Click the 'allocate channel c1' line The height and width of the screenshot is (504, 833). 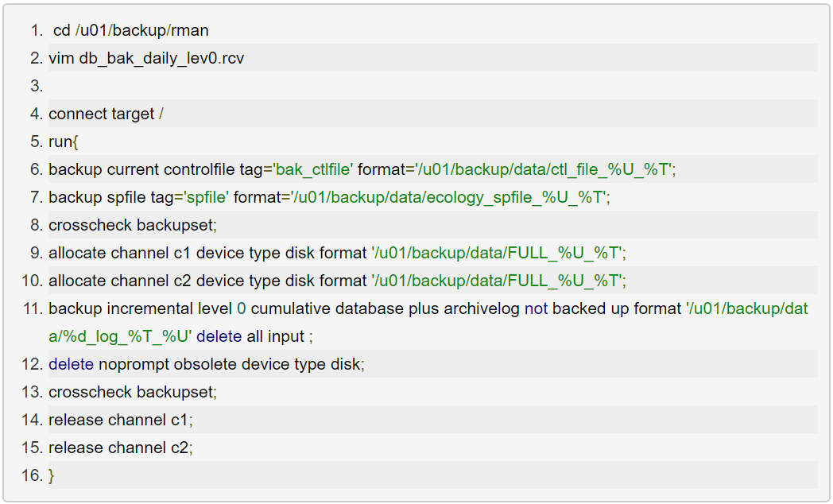pyautogui.click(x=337, y=253)
